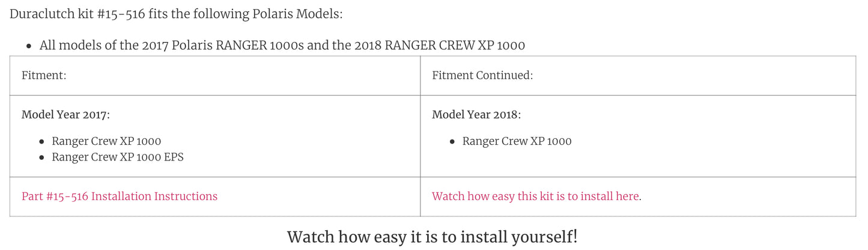Click the bullet dot in the Model Year 2018 list
The height and width of the screenshot is (250, 868).
452,142
